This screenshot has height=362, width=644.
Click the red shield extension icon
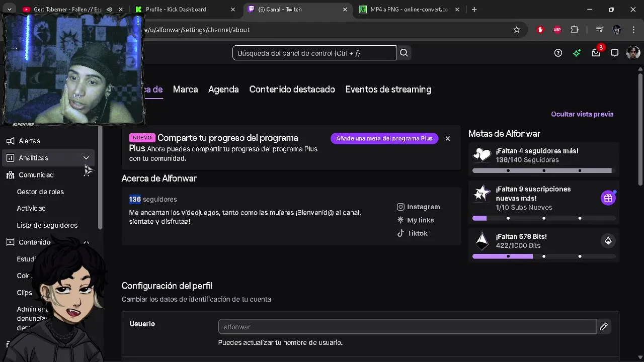pyautogui.click(x=540, y=30)
